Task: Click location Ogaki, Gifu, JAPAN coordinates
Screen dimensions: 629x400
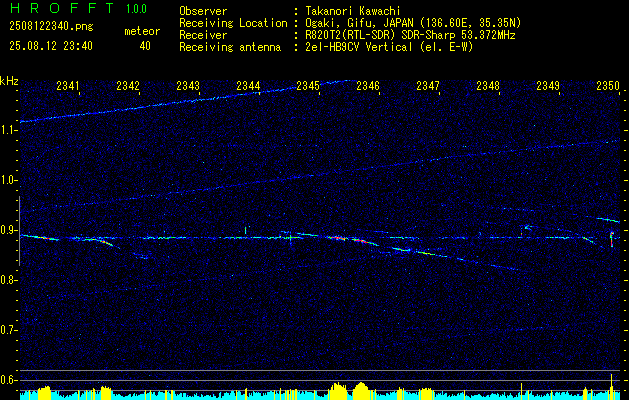Action: coord(413,23)
